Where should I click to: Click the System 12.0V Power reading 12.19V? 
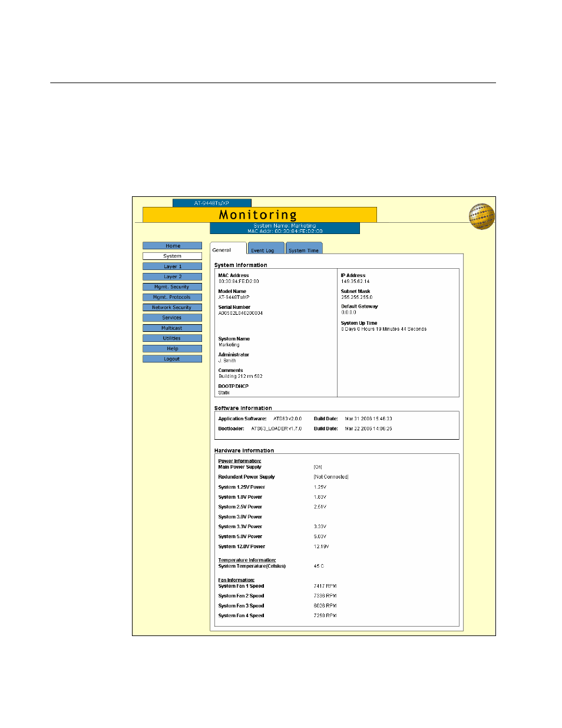tap(321, 547)
